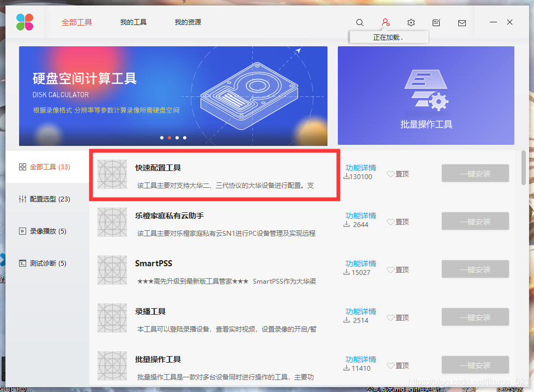Select 测试诊断 (5) sidebar category
534x392 pixels.
pyautogui.click(x=47, y=264)
